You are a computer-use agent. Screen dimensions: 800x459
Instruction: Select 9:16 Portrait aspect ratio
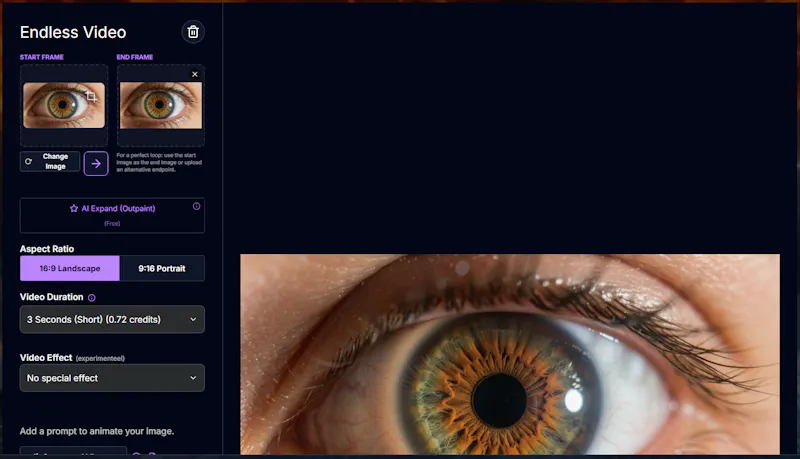tap(162, 268)
